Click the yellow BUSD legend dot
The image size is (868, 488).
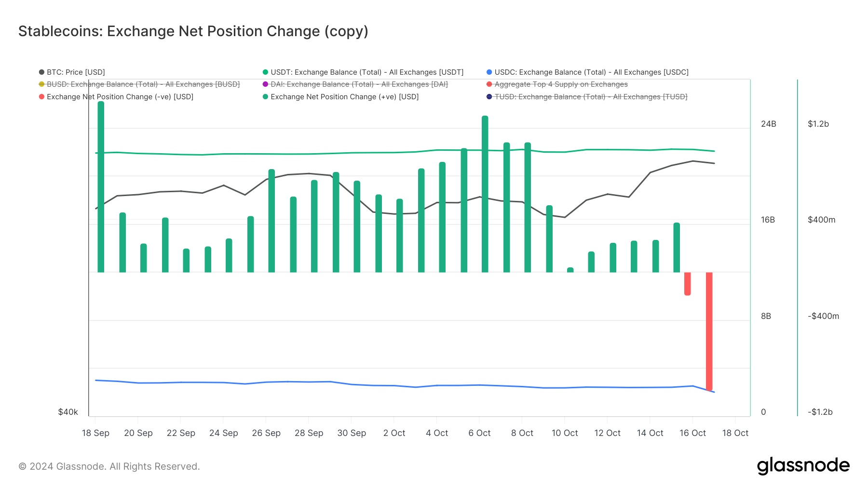point(41,84)
